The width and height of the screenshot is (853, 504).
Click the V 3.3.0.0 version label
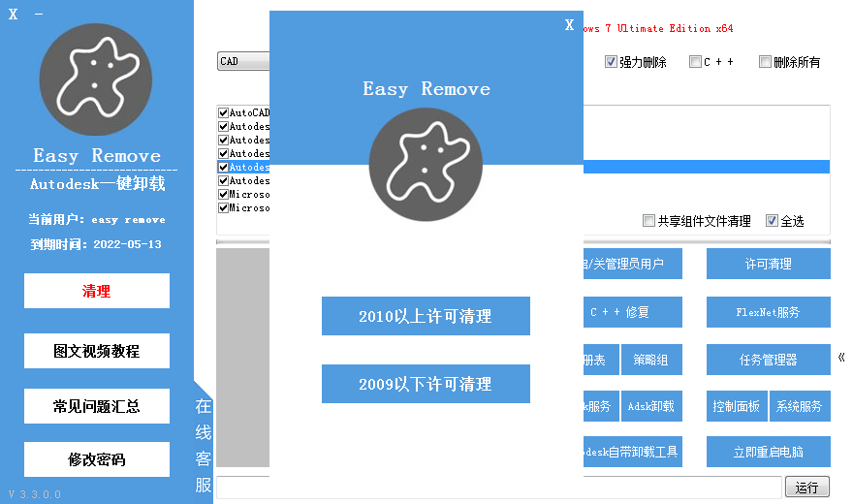tap(34, 494)
